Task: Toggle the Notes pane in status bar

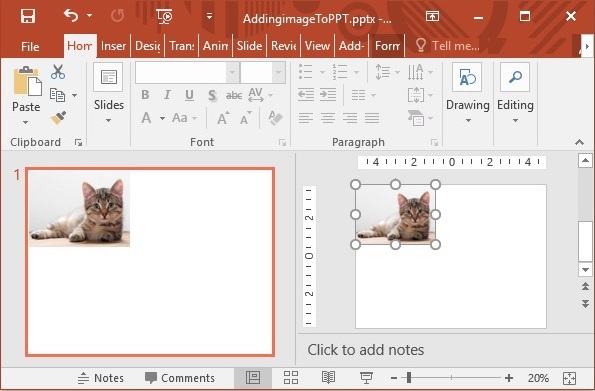Action: tap(101, 378)
